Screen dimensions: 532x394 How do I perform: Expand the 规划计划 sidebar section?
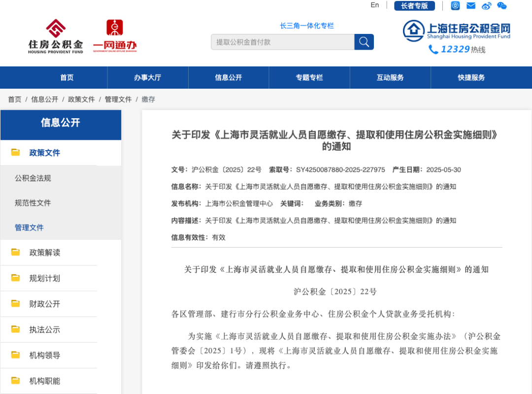45,278
